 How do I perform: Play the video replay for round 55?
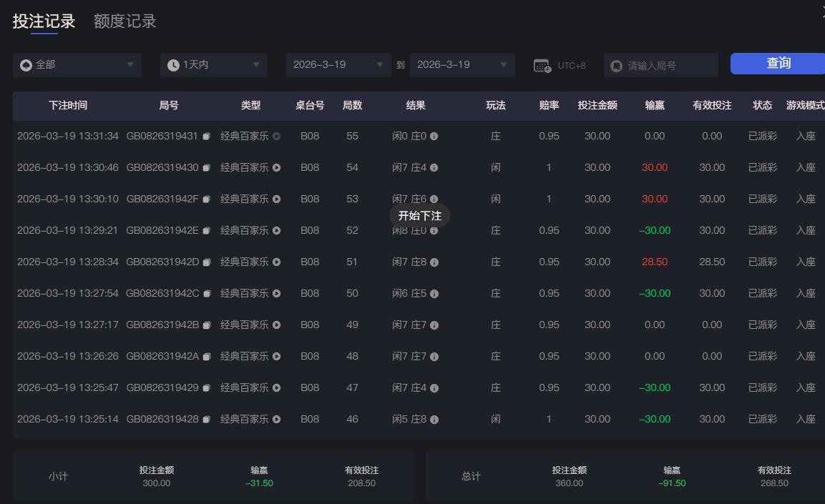click(276, 136)
